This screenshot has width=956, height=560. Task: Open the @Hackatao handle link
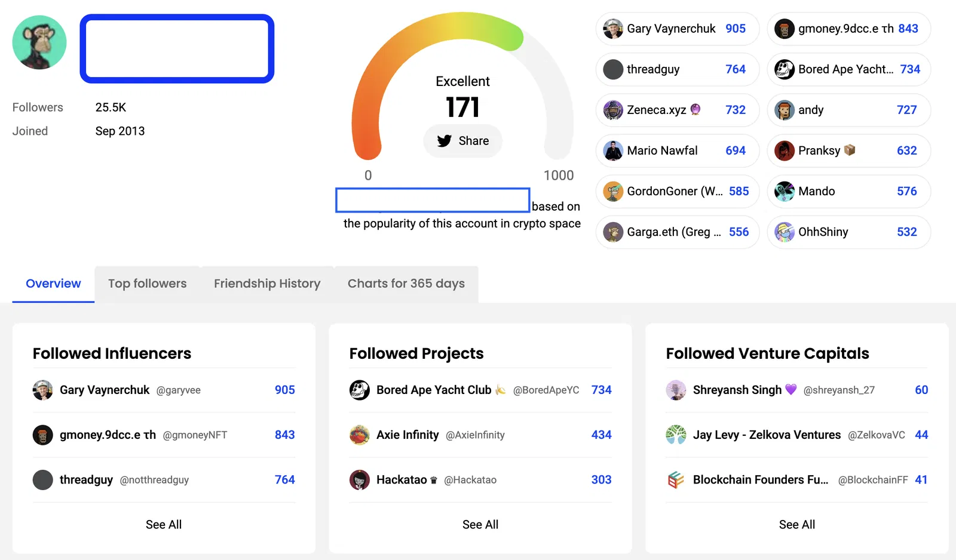(470, 480)
